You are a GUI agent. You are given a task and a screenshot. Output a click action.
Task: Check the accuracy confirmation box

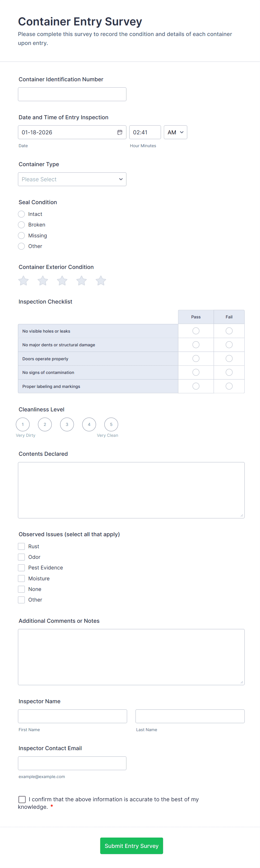pos(22,799)
